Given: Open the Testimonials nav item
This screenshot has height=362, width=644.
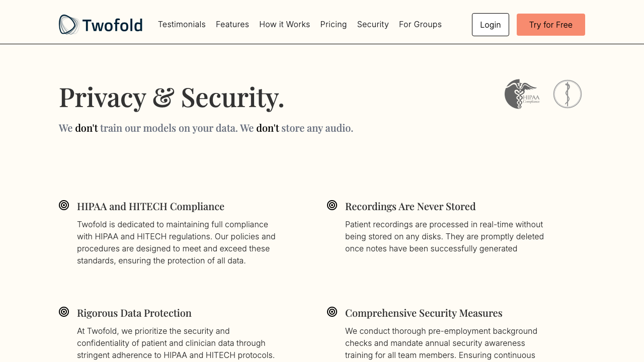Looking at the screenshot, I should (182, 24).
